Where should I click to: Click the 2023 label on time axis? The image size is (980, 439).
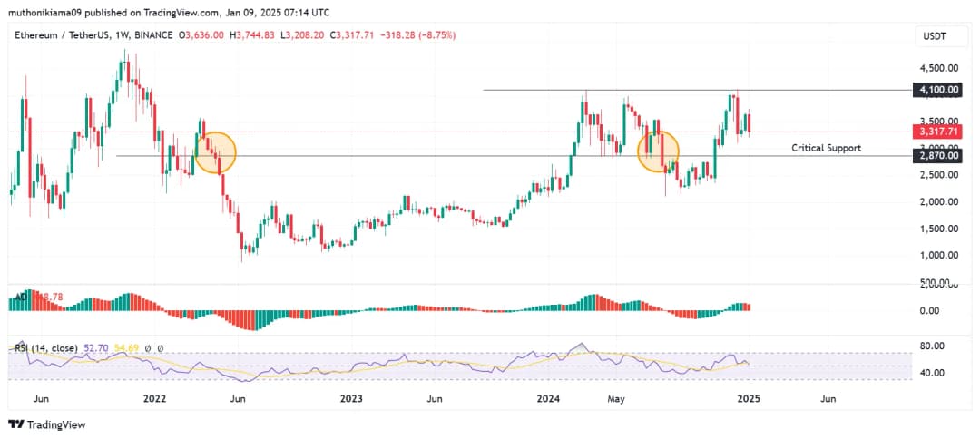point(351,398)
